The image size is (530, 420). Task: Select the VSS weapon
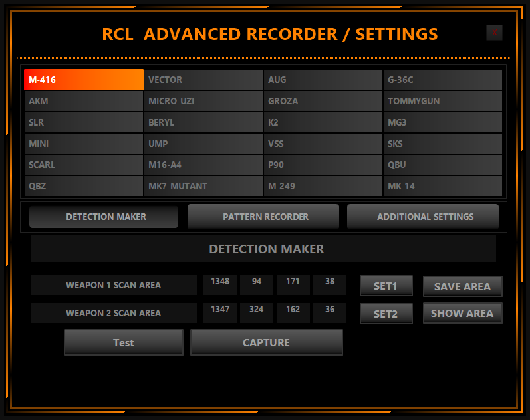323,144
